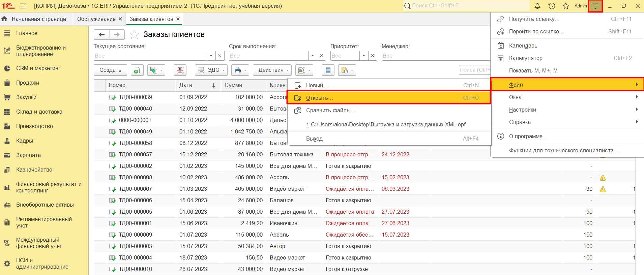Select Открыть... in the Файл submenu
The image size is (644, 275).
(x=389, y=98)
